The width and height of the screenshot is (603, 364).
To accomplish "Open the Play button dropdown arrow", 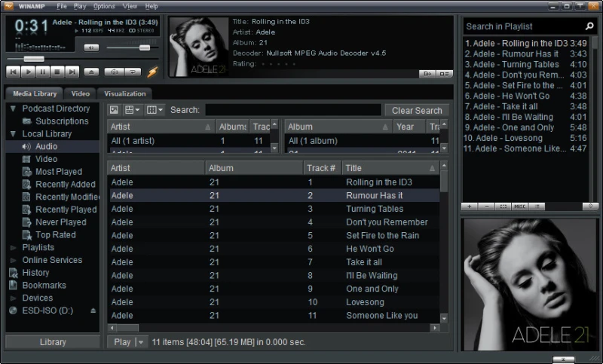I will coord(141,342).
